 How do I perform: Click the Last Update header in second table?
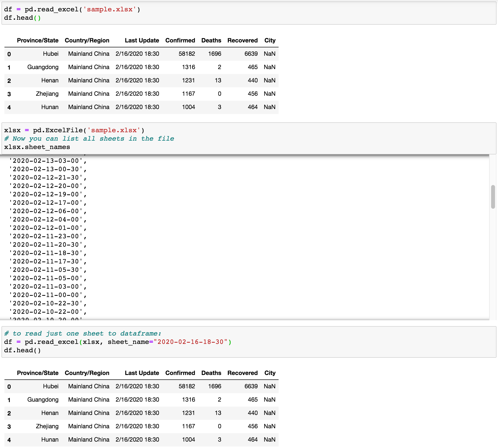click(x=142, y=373)
